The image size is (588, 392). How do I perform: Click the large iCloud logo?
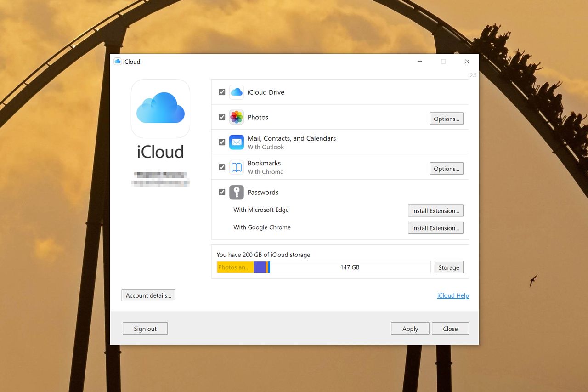pyautogui.click(x=160, y=108)
